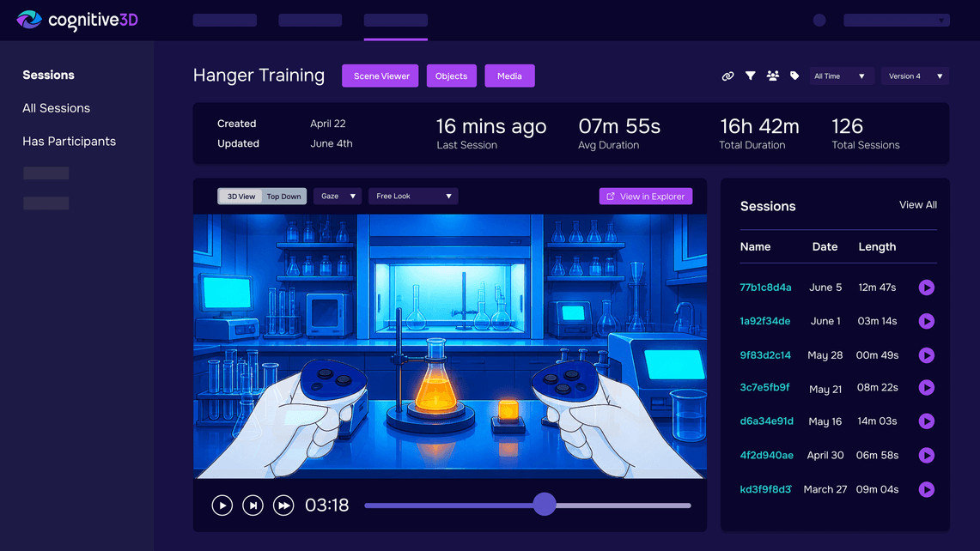
Task: Select the active third top navigation item
Action: (x=396, y=20)
